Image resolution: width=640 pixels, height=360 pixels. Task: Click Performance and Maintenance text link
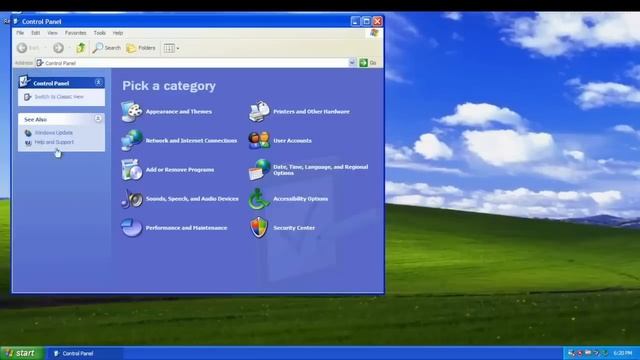(x=186, y=228)
